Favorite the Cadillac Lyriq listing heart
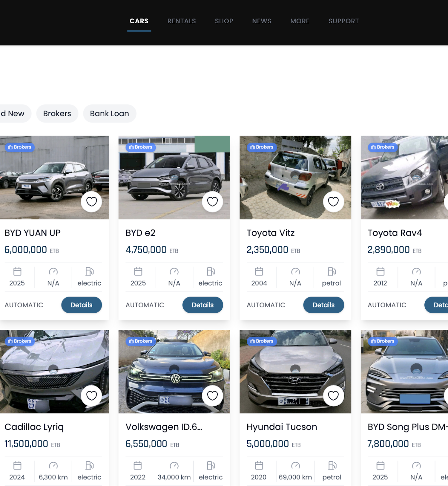Image resolution: width=448 pixels, height=486 pixels. coord(91,396)
